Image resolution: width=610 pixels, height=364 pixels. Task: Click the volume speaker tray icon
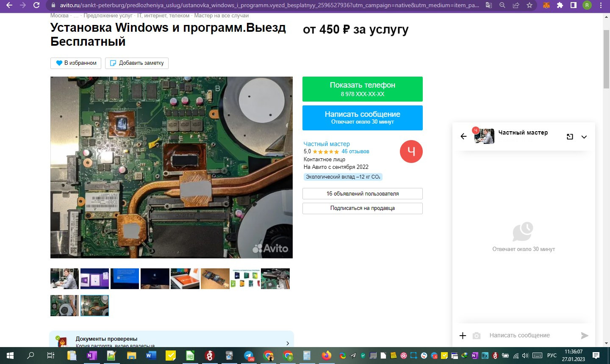tap(526, 356)
